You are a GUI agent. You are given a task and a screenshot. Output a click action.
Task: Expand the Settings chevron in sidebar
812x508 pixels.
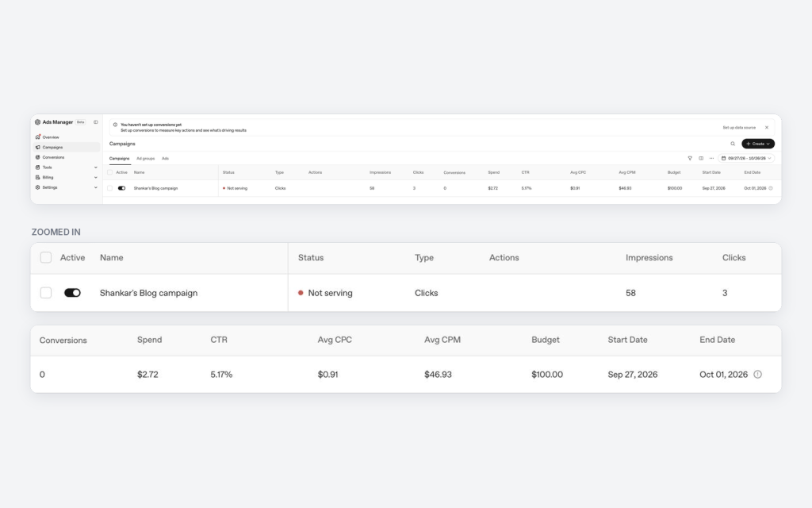(96, 187)
